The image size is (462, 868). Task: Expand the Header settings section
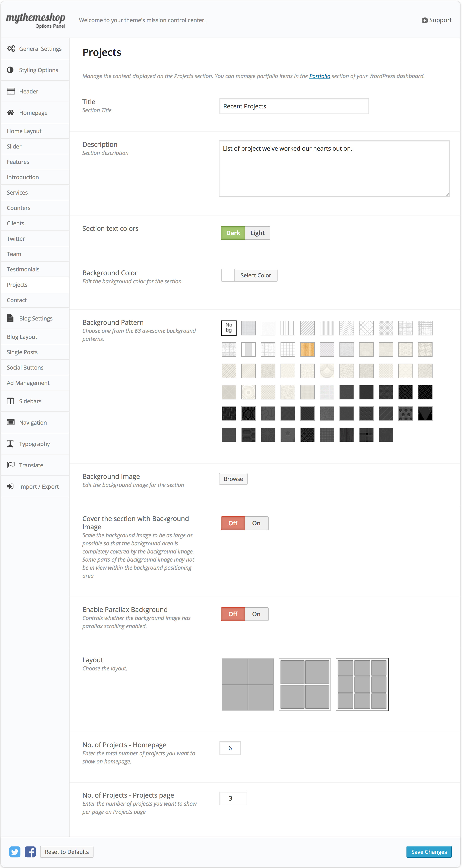pos(29,91)
